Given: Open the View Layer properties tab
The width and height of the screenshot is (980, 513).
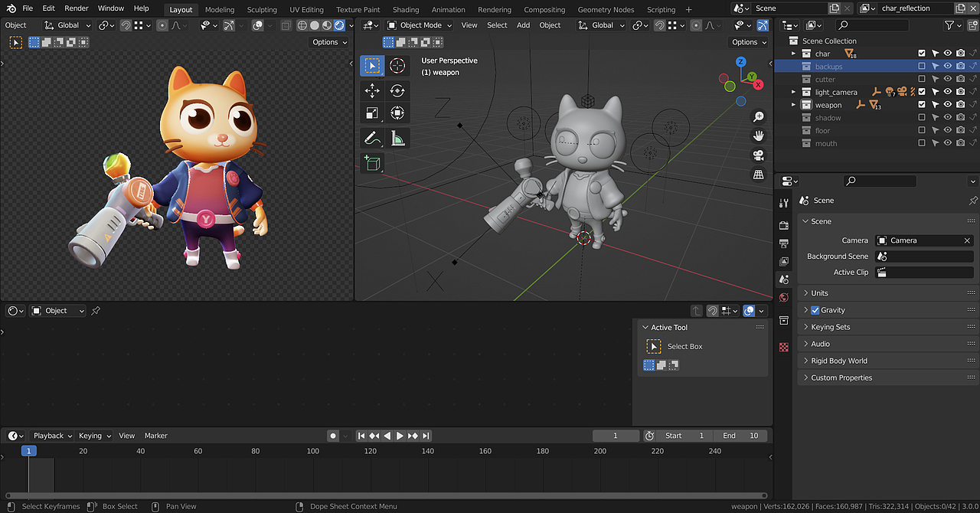Looking at the screenshot, I should (x=783, y=262).
